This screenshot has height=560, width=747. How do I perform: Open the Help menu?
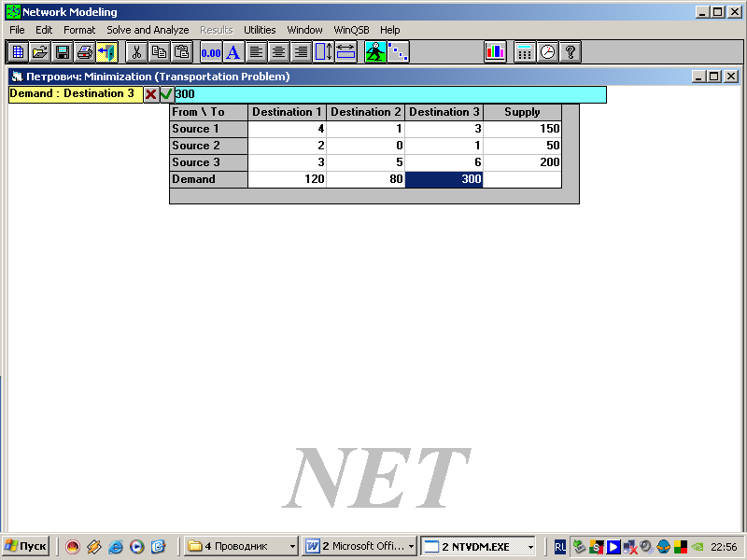(389, 30)
